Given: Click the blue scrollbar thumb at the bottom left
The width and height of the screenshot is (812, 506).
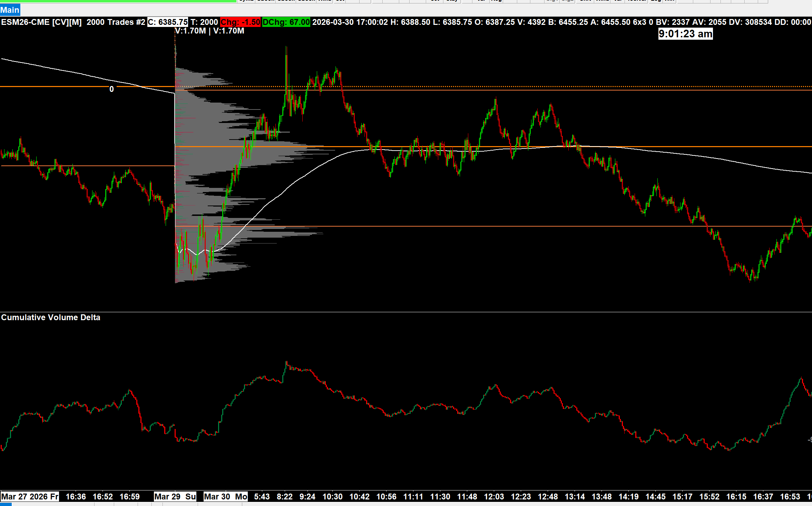Looking at the screenshot, I should (x=6, y=504).
